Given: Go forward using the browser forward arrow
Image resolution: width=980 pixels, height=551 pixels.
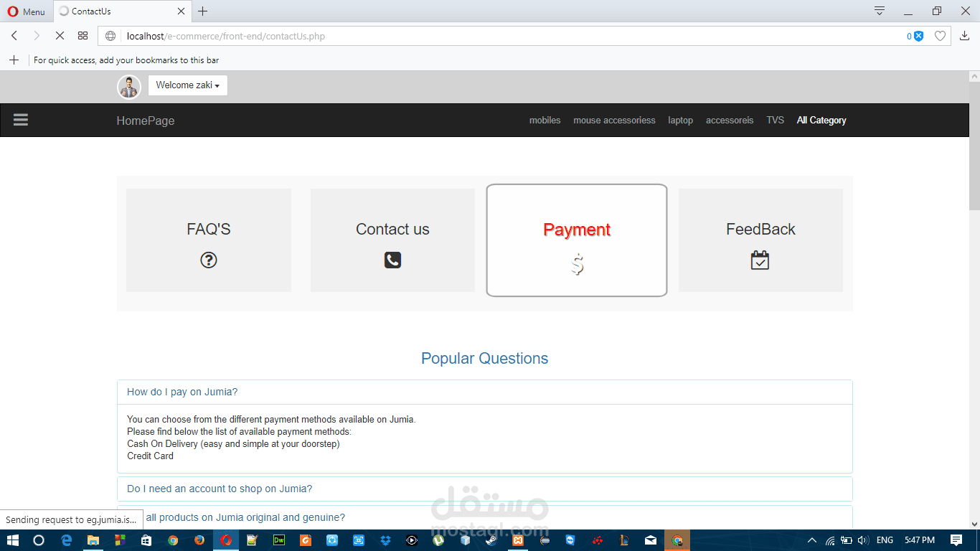Looking at the screenshot, I should (37, 36).
